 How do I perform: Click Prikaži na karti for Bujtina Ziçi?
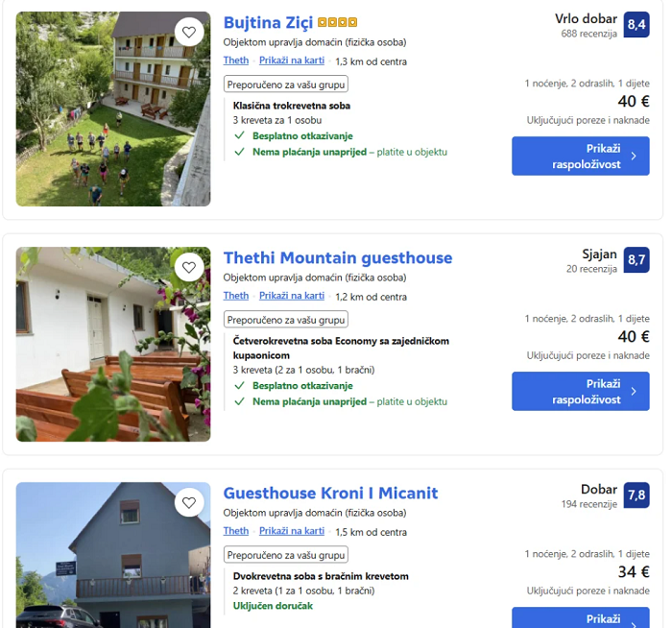[x=292, y=60]
